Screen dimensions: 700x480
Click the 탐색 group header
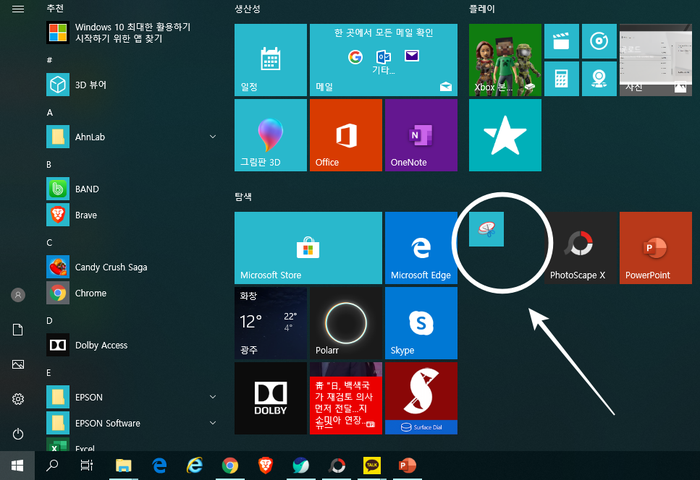click(x=243, y=196)
